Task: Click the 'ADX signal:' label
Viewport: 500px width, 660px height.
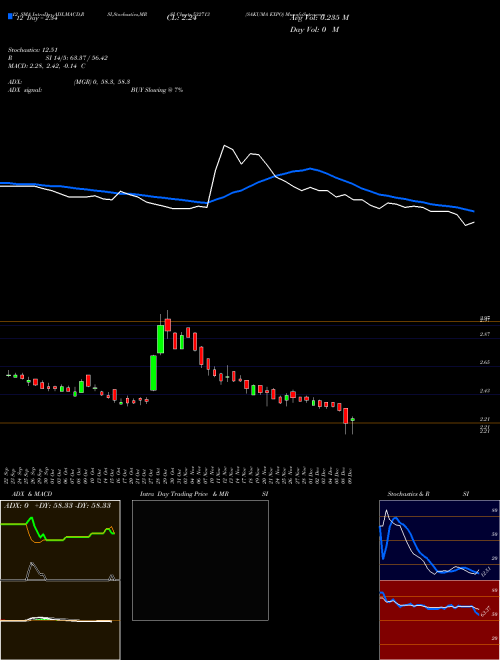Action: click(24, 90)
